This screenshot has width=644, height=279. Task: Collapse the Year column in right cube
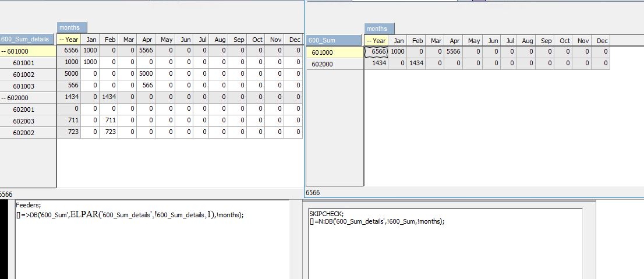pyautogui.click(x=369, y=41)
